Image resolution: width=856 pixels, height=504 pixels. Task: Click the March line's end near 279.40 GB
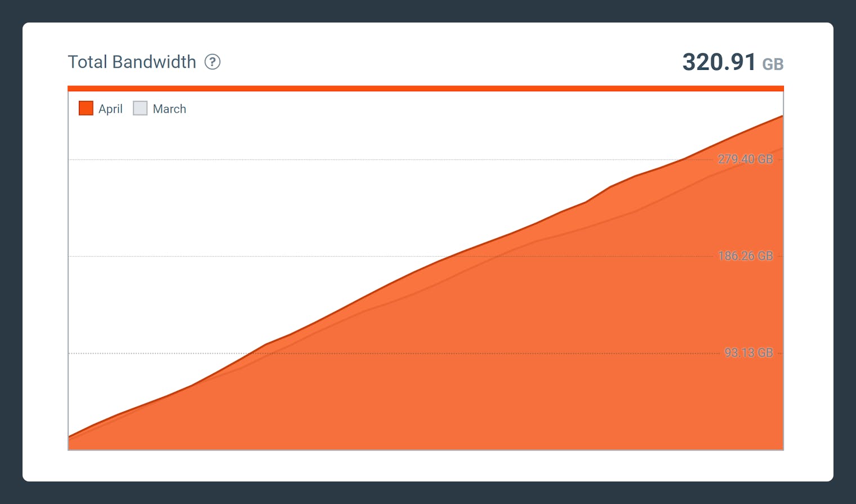coord(781,149)
